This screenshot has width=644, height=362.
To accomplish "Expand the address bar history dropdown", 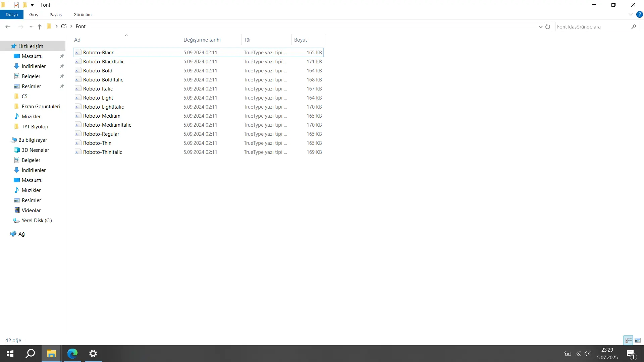I will pyautogui.click(x=540, y=27).
